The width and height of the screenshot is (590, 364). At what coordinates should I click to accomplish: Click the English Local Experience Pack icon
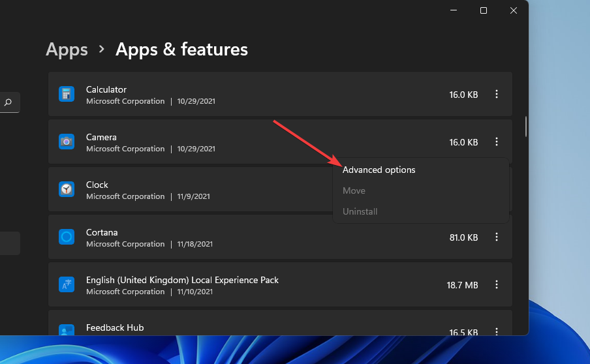click(66, 285)
